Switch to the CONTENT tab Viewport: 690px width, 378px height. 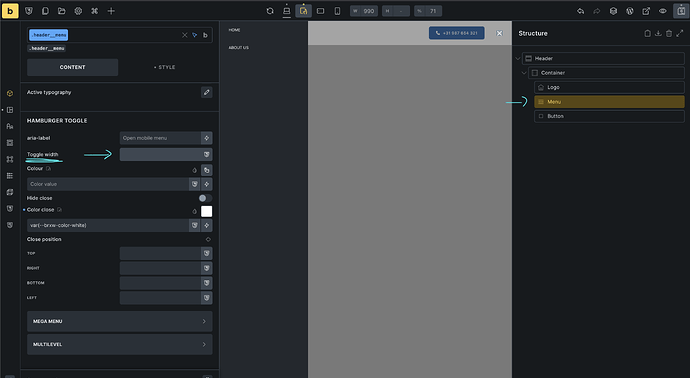click(x=73, y=67)
